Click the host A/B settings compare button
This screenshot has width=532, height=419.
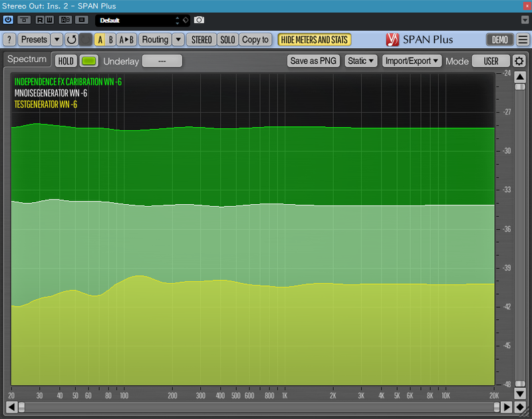coord(65,20)
